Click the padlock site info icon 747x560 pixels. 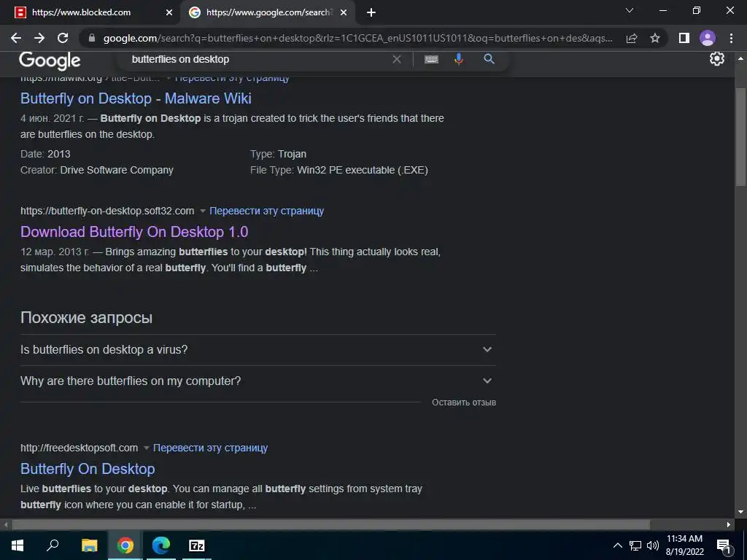92,38
